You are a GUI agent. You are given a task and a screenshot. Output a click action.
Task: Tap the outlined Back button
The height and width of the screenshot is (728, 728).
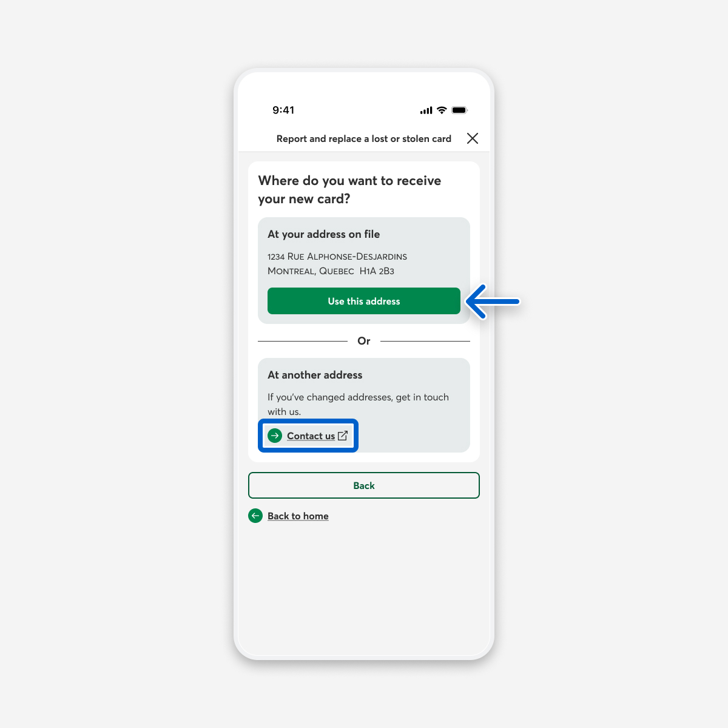tap(364, 485)
